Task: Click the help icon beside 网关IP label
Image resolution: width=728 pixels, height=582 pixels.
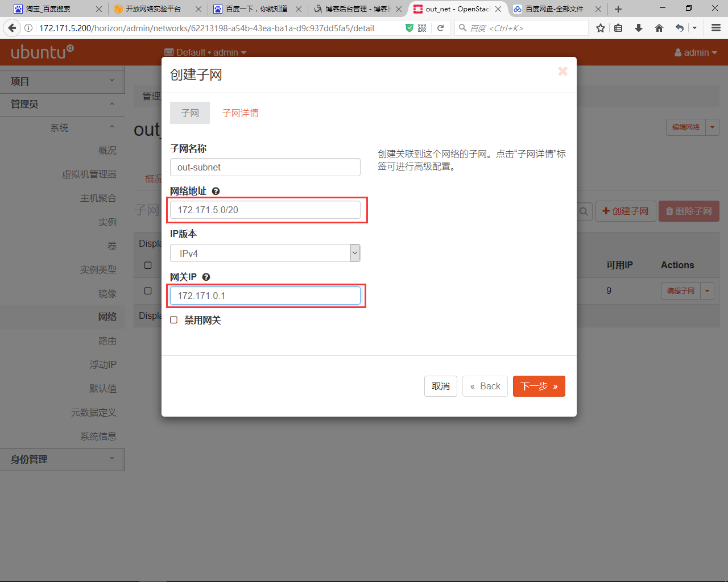Action: pyautogui.click(x=206, y=277)
